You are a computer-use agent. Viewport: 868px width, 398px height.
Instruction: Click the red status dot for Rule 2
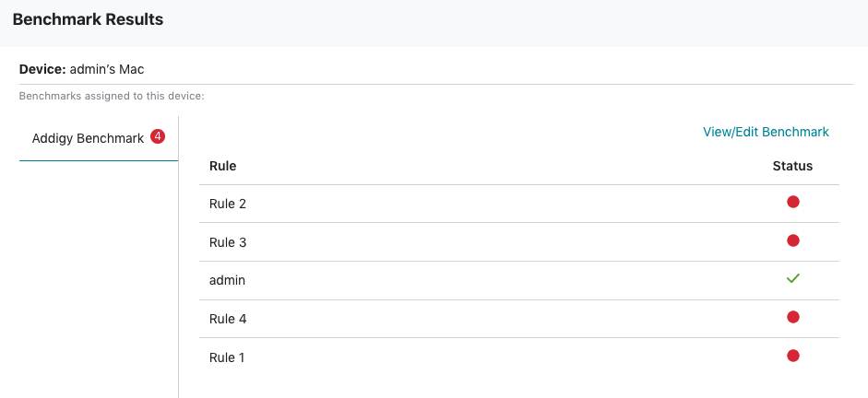(792, 202)
